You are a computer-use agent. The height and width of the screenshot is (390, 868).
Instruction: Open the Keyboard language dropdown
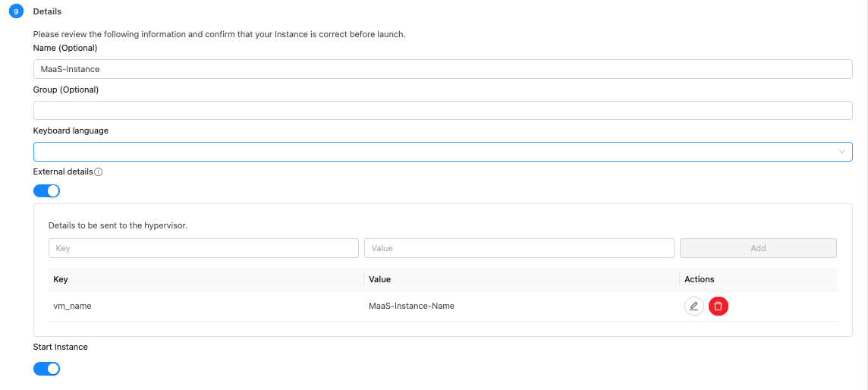(x=443, y=152)
